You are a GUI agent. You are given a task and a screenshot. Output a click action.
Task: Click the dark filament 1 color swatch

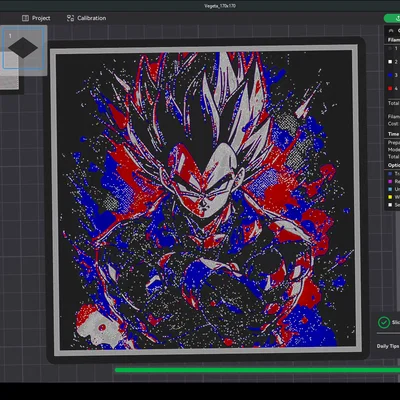(x=390, y=49)
